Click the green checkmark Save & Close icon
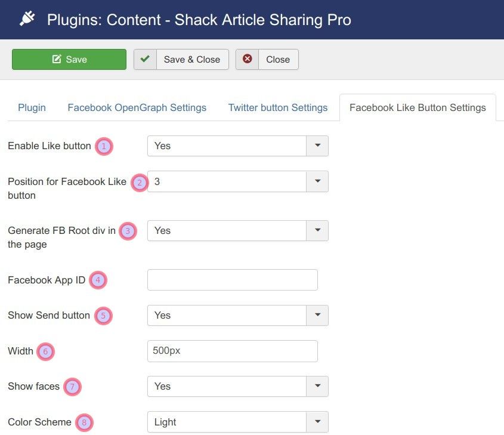504x435 pixels. [x=145, y=59]
